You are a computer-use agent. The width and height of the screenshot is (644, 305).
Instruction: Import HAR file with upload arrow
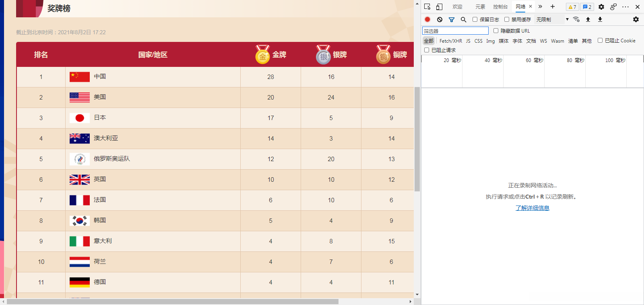coord(588,19)
